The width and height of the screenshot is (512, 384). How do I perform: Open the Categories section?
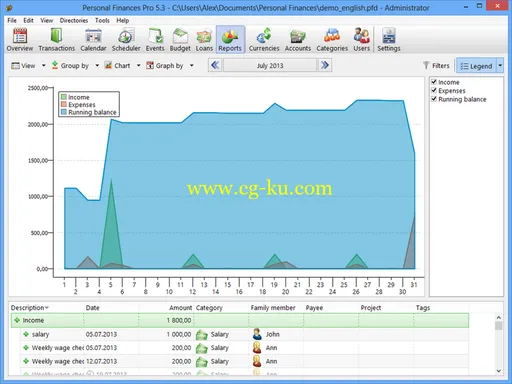point(332,40)
